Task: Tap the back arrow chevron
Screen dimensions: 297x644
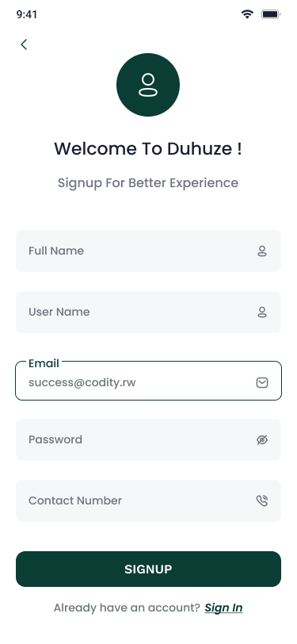Action: 24,44
